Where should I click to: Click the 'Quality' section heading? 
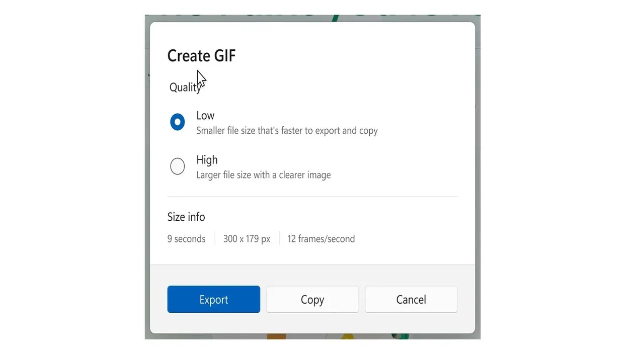[x=184, y=87]
